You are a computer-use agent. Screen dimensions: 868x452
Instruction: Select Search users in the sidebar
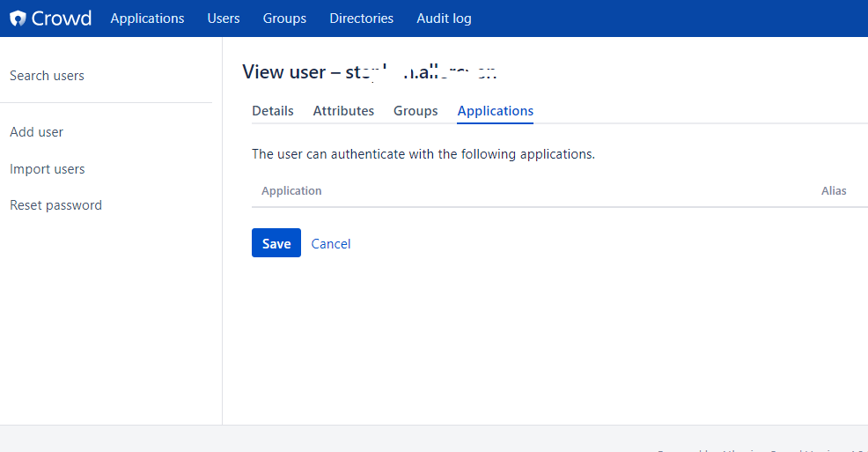[47, 76]
